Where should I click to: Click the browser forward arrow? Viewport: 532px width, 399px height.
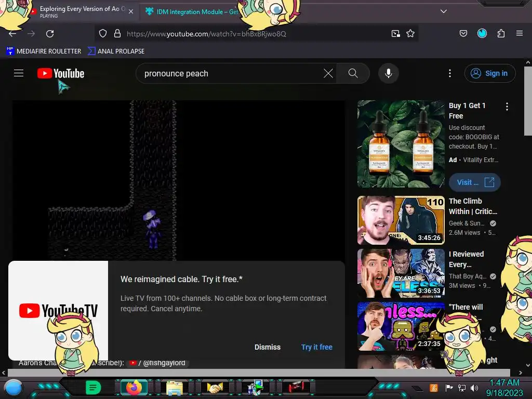pyautogui.click(x=31, y=34)
